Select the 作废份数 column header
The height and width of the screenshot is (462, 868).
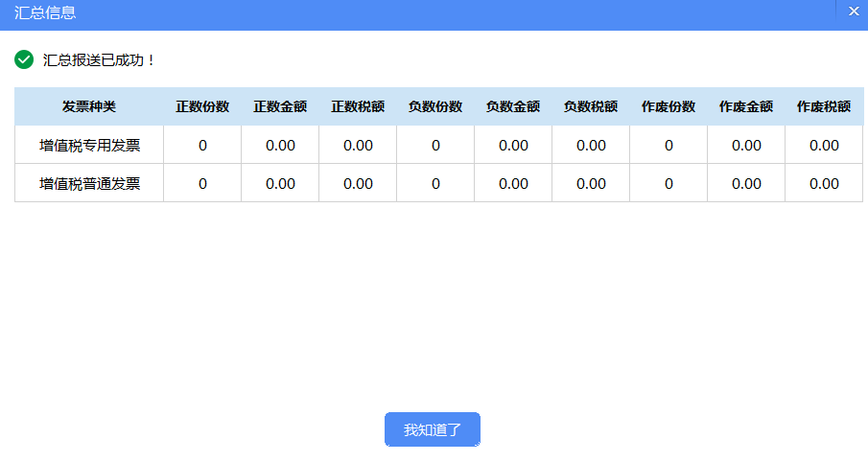click(669, 106)
